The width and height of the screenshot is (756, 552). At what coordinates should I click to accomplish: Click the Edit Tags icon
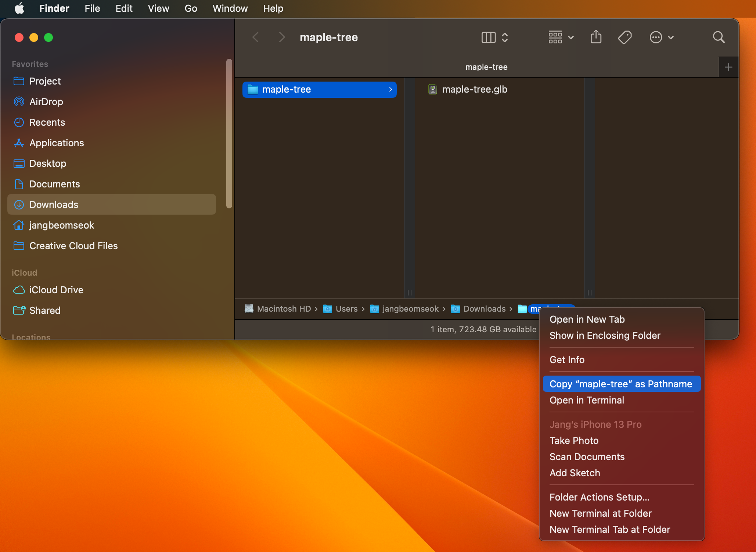coord(624,37)
